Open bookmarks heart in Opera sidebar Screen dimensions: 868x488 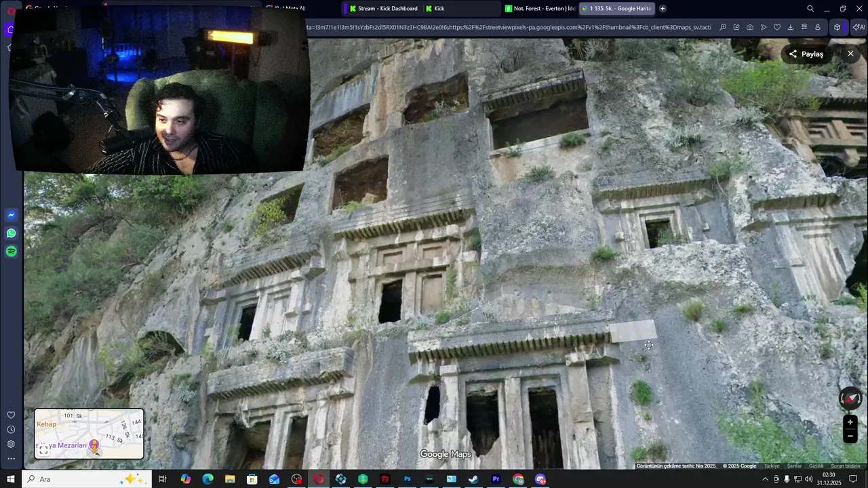coord(11,415)
